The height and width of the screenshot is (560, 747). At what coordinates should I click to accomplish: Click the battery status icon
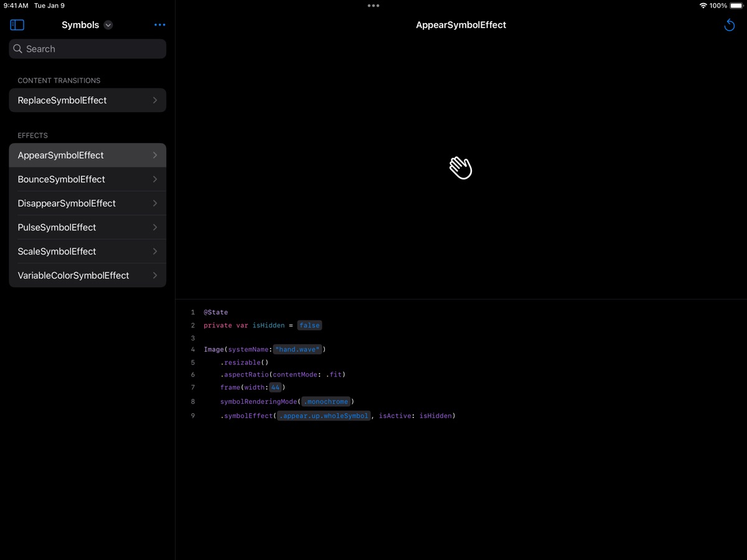click(x=736, y=6)
